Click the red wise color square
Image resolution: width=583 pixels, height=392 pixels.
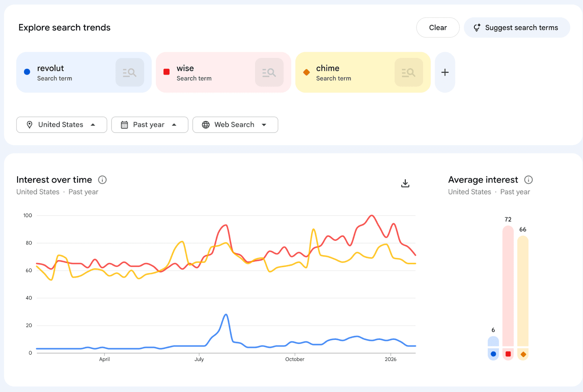167,72
